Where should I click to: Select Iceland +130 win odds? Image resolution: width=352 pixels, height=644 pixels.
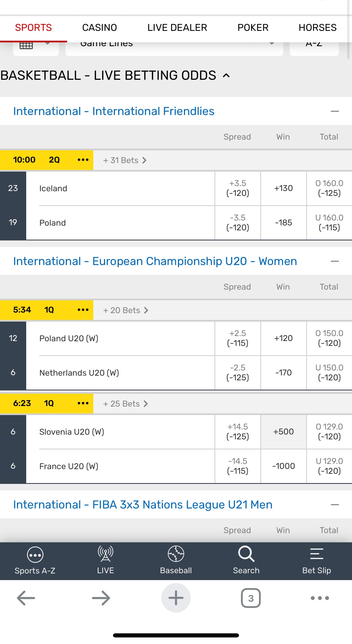point(284,188)
